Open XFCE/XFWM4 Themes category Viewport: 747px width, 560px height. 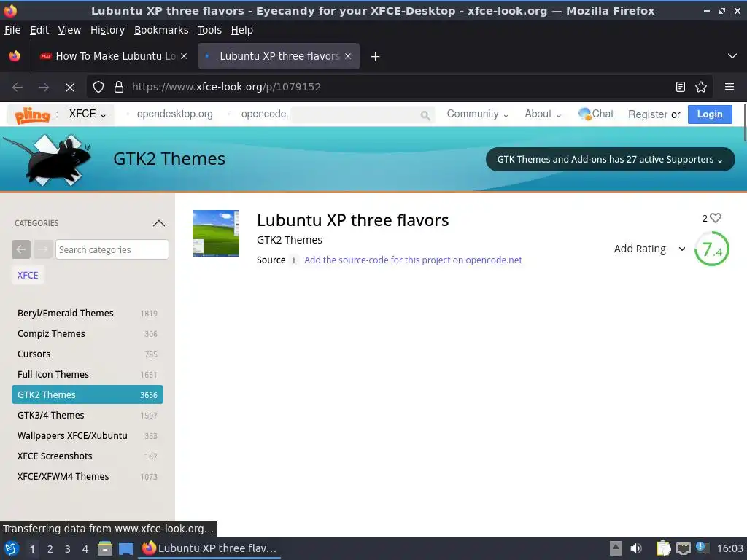click(88, 477)
